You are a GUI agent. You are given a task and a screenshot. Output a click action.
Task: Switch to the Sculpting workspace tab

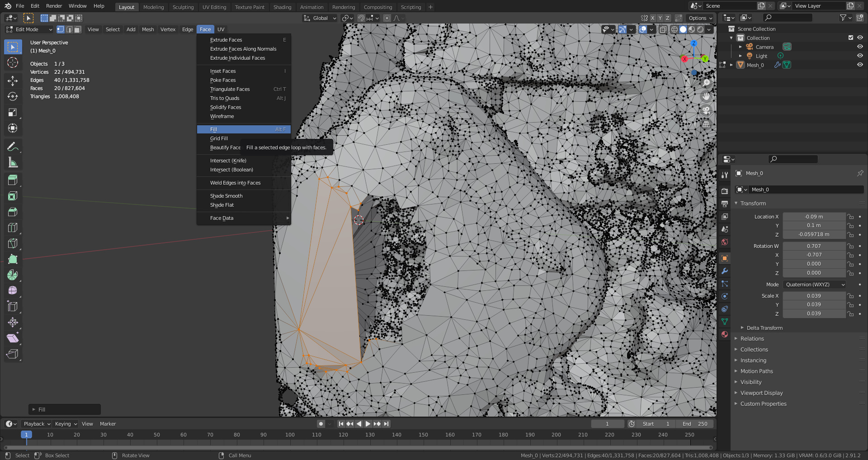(183, 7)
